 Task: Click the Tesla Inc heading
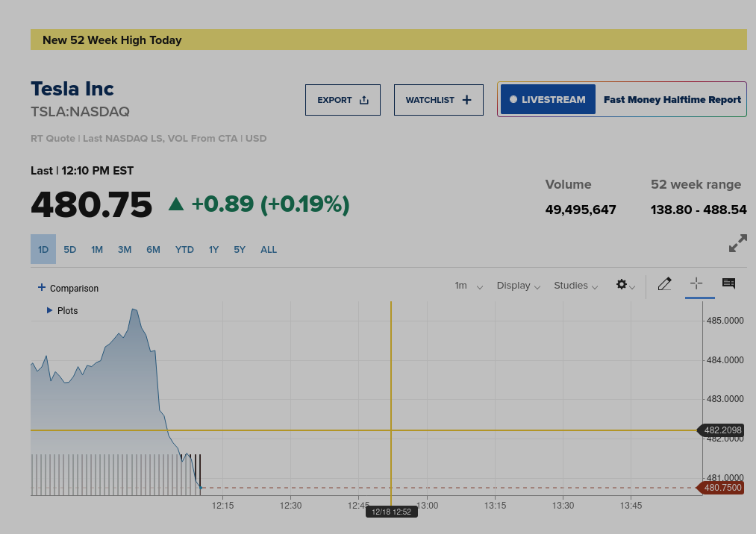pos(72,89)
